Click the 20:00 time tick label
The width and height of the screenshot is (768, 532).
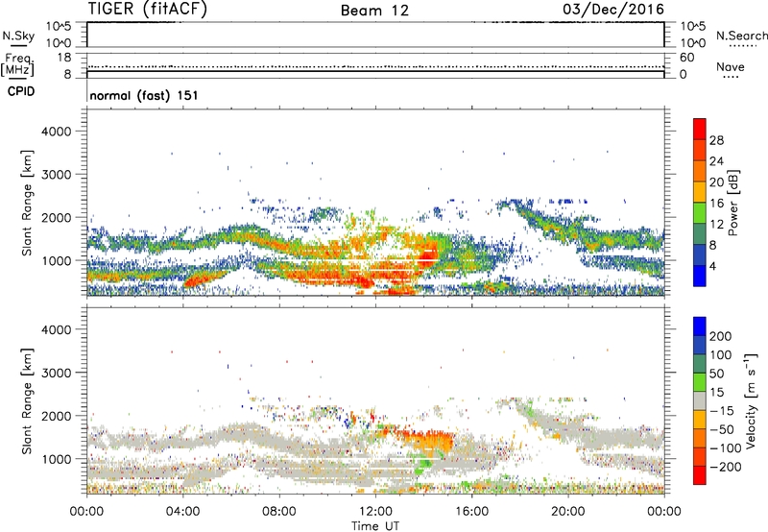coord(567,512)
